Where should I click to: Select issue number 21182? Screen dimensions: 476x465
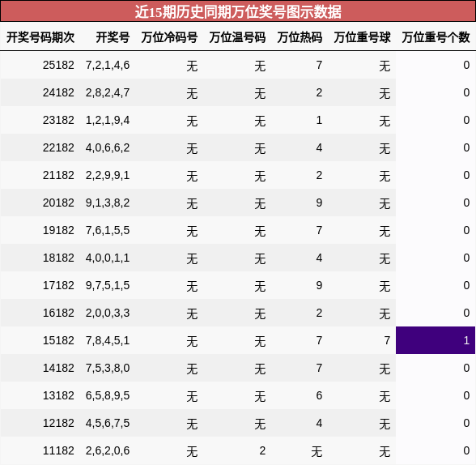pyautogui.click(x=58, y=175)
